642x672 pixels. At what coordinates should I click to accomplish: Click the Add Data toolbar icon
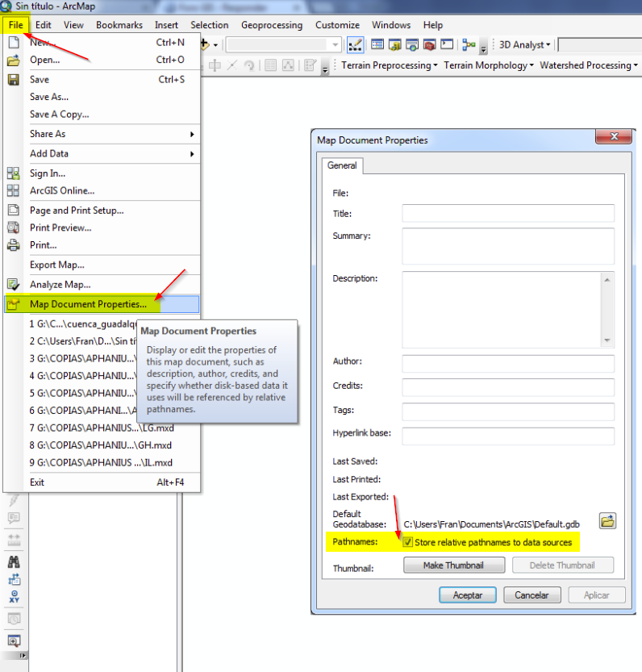[x=205, y=44]
